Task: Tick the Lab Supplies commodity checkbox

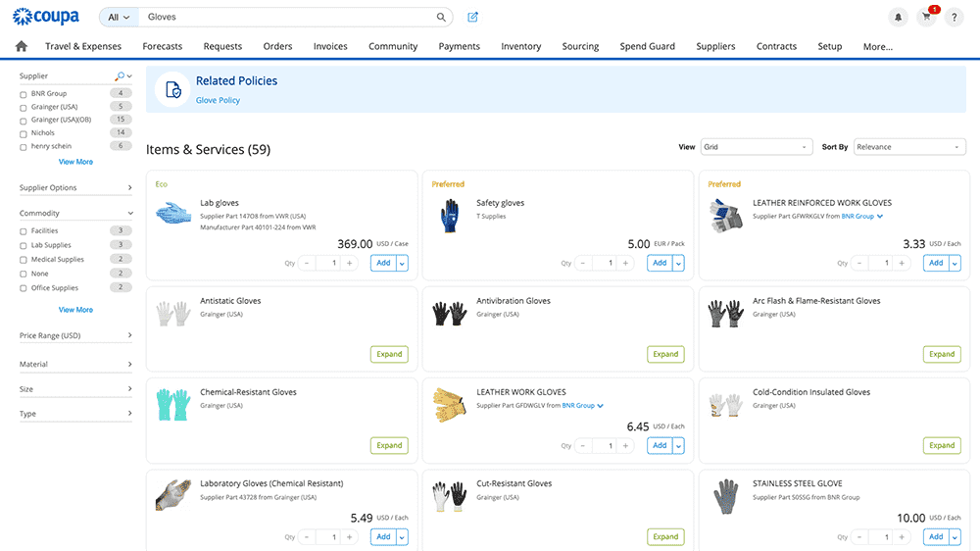Action: (24, 245)
